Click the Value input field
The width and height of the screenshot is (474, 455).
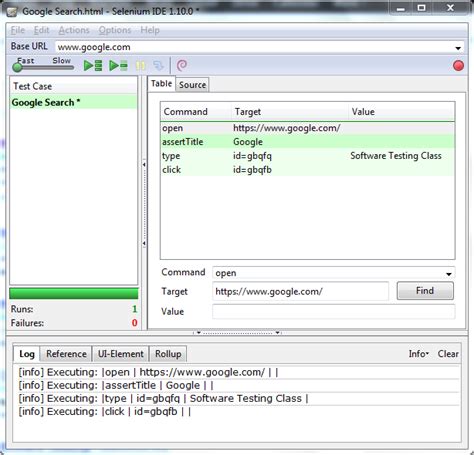click(333, 312)
